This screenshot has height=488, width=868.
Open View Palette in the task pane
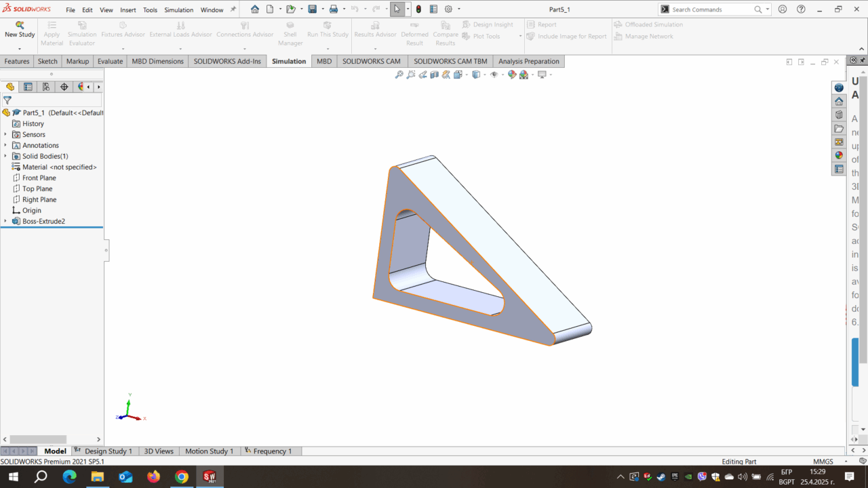pyautogui.click(x=839, y=142)
